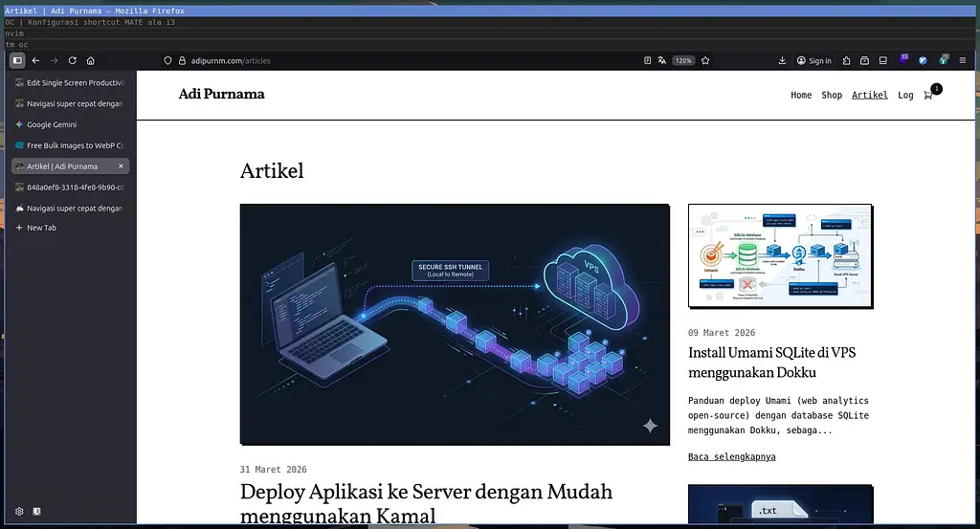Click the Umami SQLite article thumbnail
This screenshot has width=980, height=529.
[780, 256]
